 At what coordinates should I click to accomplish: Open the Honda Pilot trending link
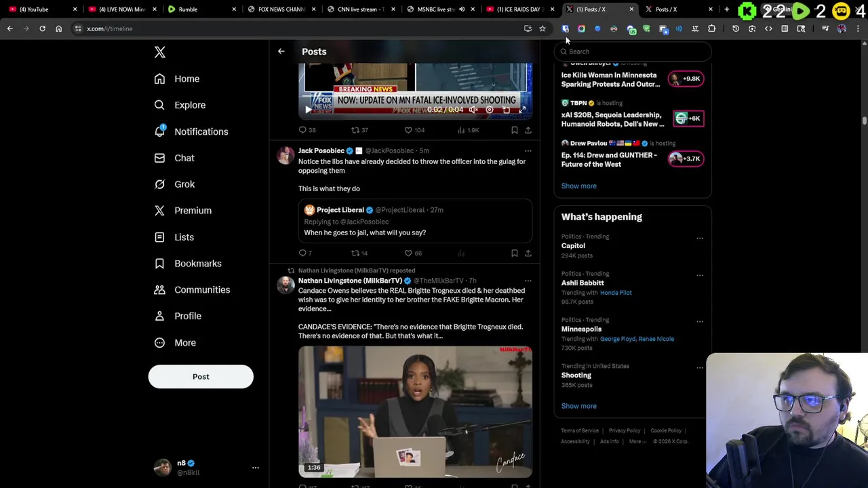[x=616, y=293]
